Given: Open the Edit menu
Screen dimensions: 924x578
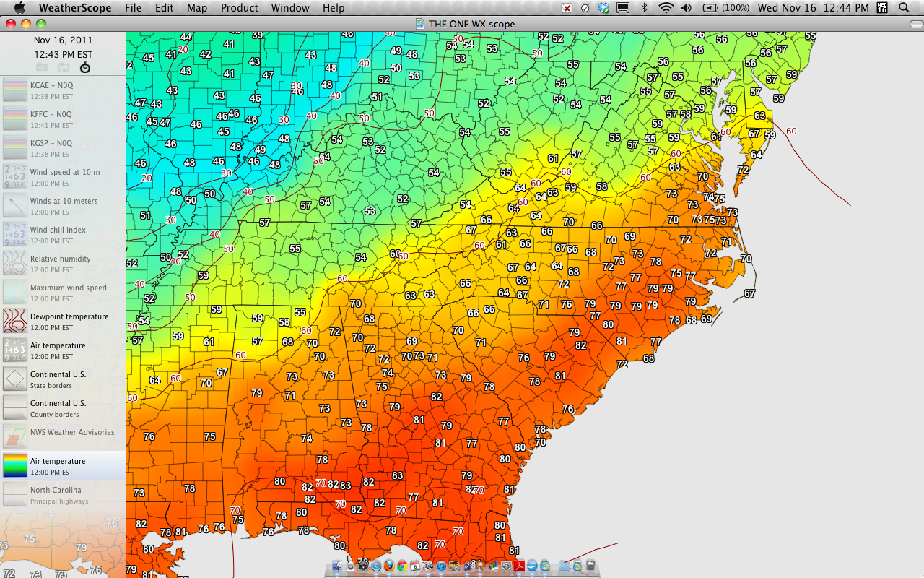Looking at the screenshot, I should pyautogui.click(x=165, y=8).
